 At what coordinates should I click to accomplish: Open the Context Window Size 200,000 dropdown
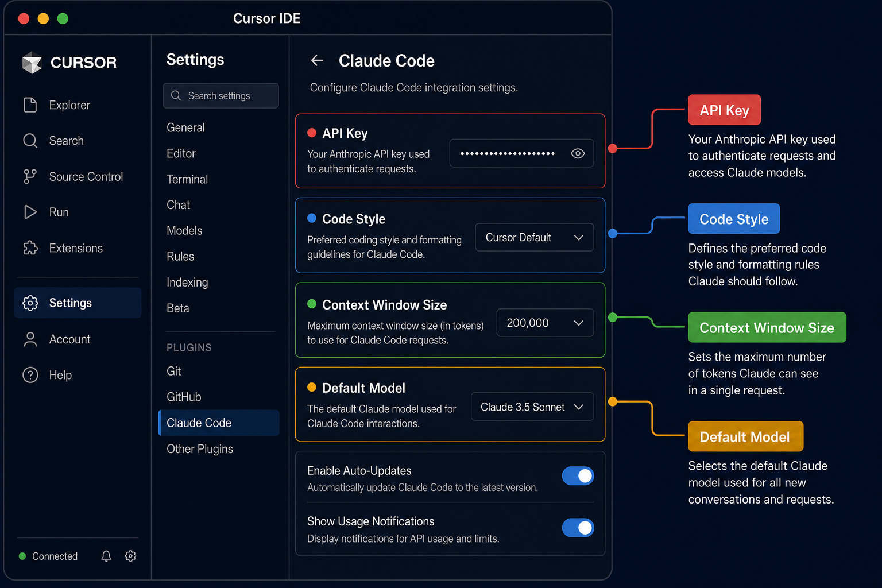pyautogui.click(x=545, y=323)
